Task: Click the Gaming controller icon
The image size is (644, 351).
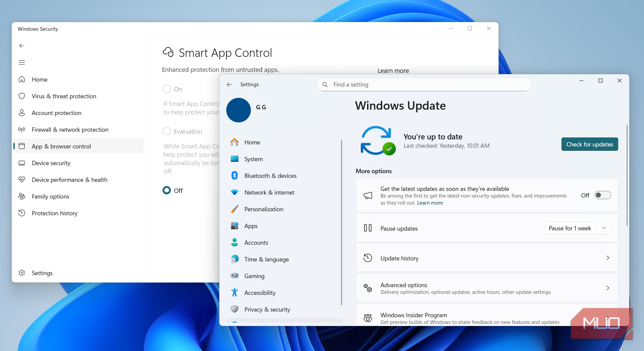Action: 234,276
